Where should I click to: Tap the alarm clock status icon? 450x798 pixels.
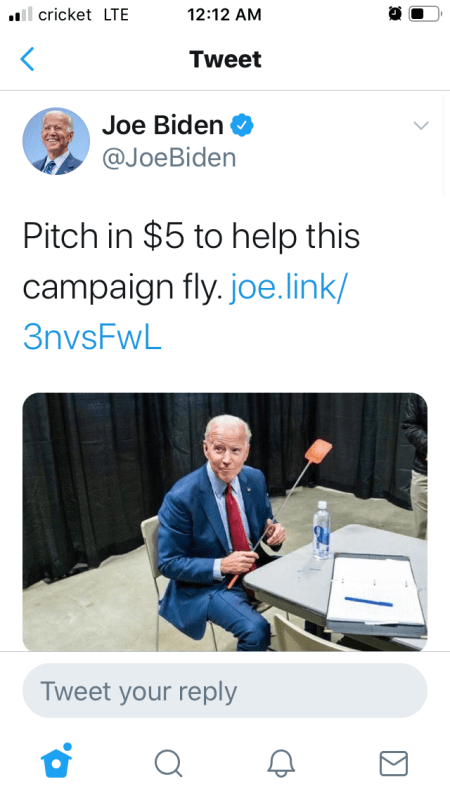coord(395,14)
